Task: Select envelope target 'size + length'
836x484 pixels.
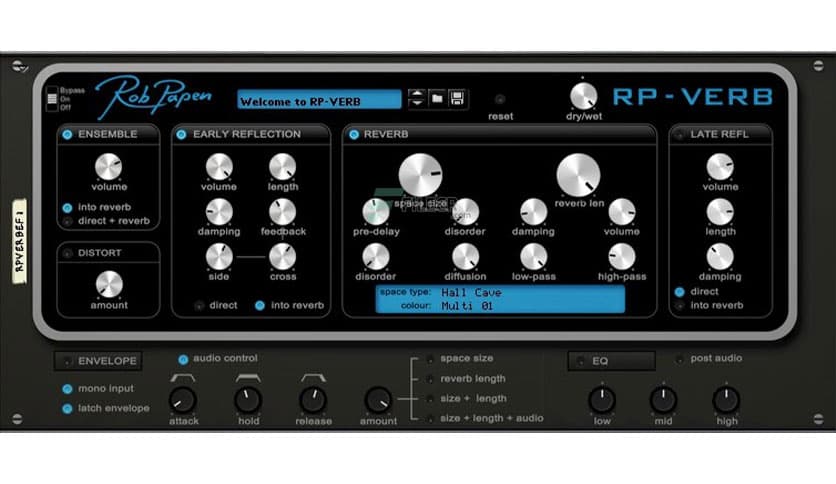Action: (x=430, y=399)
